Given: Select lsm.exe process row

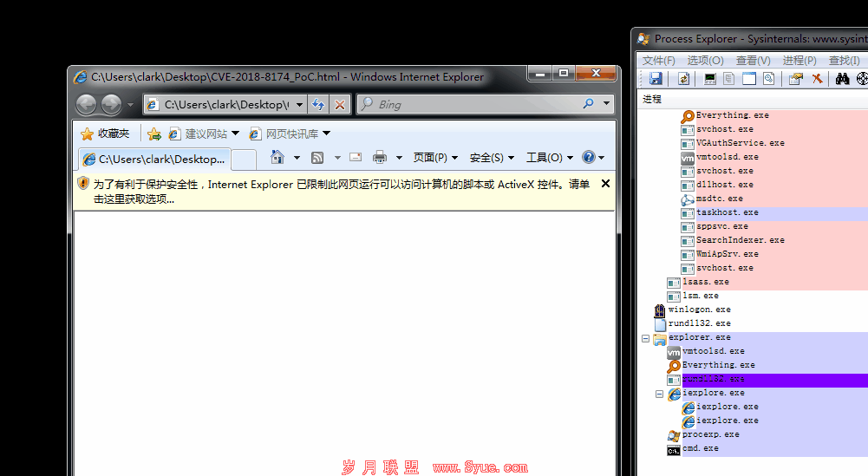Looking at the screenshot, I should coord(767,296).
